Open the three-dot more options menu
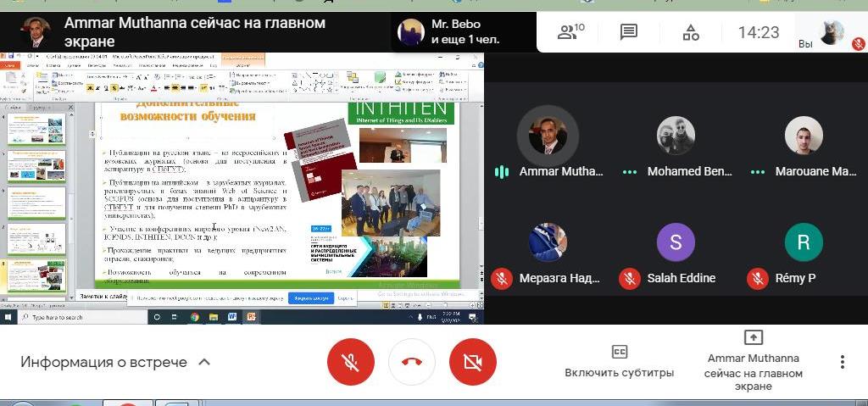Viewport: 868px width, 406px height. coord(842,362)
